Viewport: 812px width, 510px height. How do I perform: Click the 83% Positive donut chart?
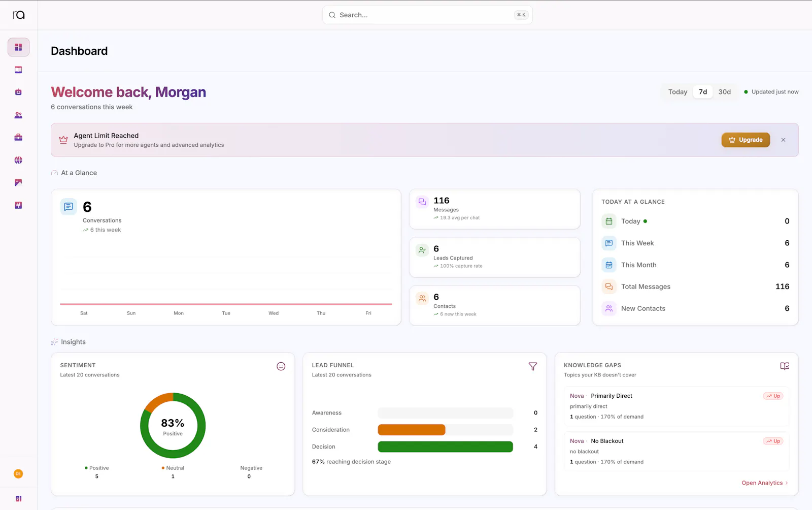(x=173, y=426)
